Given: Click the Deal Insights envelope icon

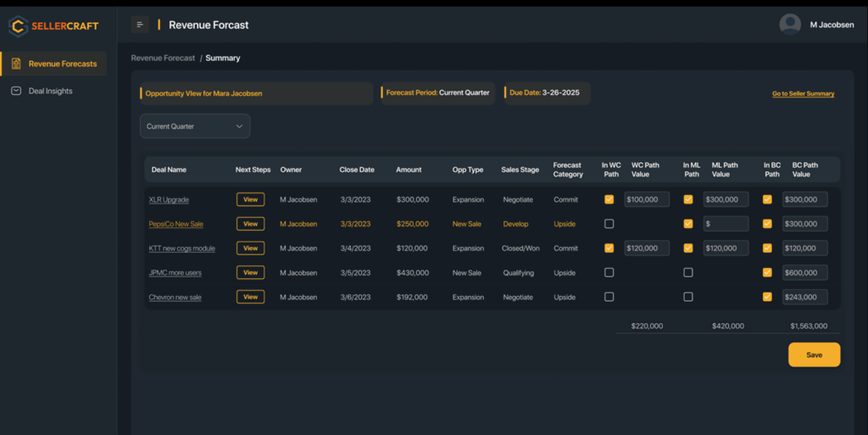Looking at the screenshot, I should click(x=16, y=91).
